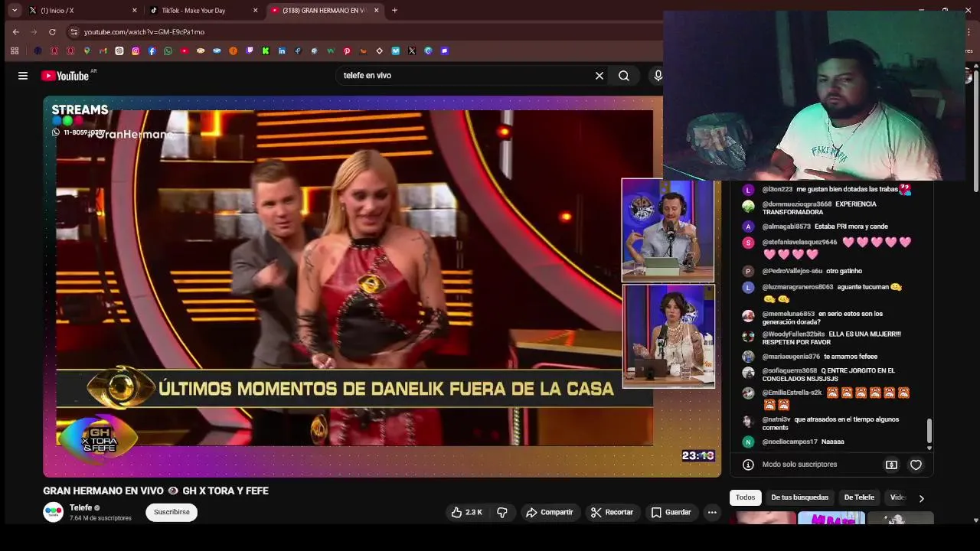
Task: Click the @mariaeugenia376 chat username
Action: pos(791,357)
